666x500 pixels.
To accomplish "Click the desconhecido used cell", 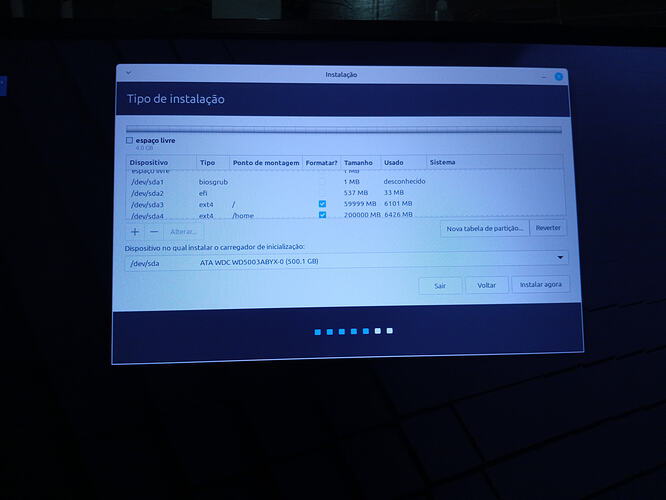I will point(404,181).
